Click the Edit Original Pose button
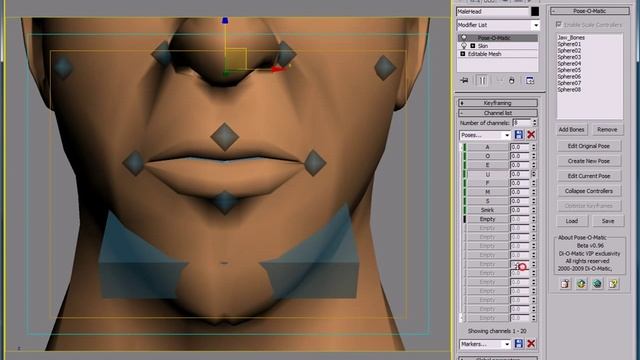This screenshot has width=640, height=360. click(589, 146)
